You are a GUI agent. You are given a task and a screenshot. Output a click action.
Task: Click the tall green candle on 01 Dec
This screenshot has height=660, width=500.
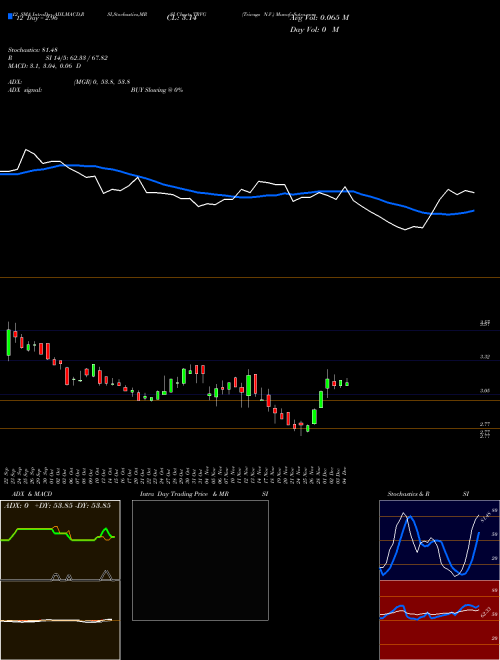point(327,383)
